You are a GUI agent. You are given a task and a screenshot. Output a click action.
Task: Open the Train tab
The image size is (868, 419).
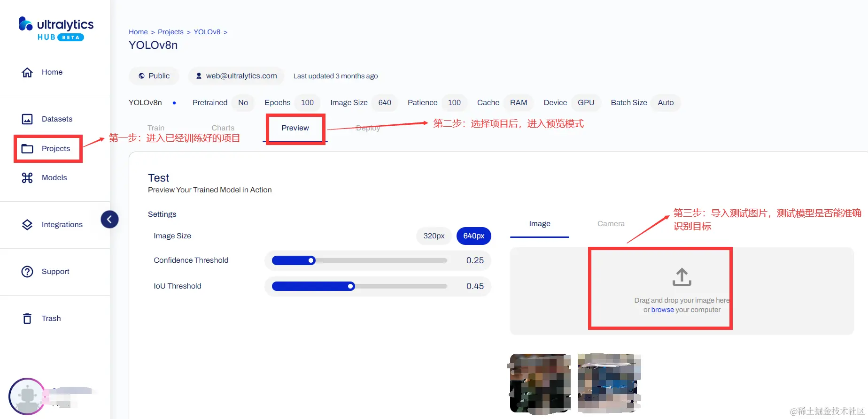tap(156, 128)
